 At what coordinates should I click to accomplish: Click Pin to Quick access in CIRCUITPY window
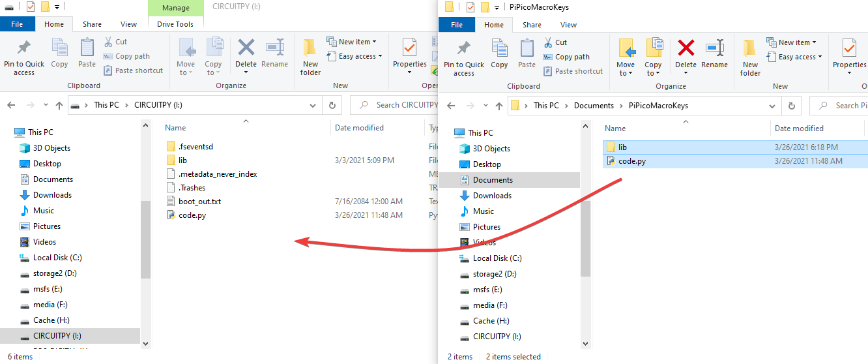click(24, 58)
